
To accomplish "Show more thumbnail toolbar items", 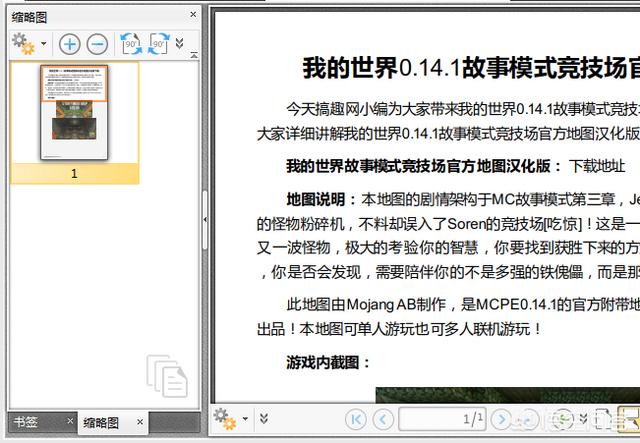I will 180,43.
